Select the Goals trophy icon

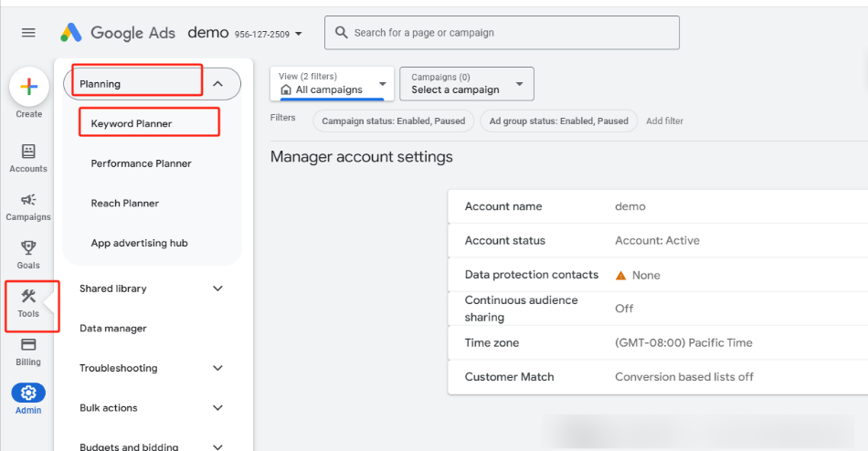28,248
